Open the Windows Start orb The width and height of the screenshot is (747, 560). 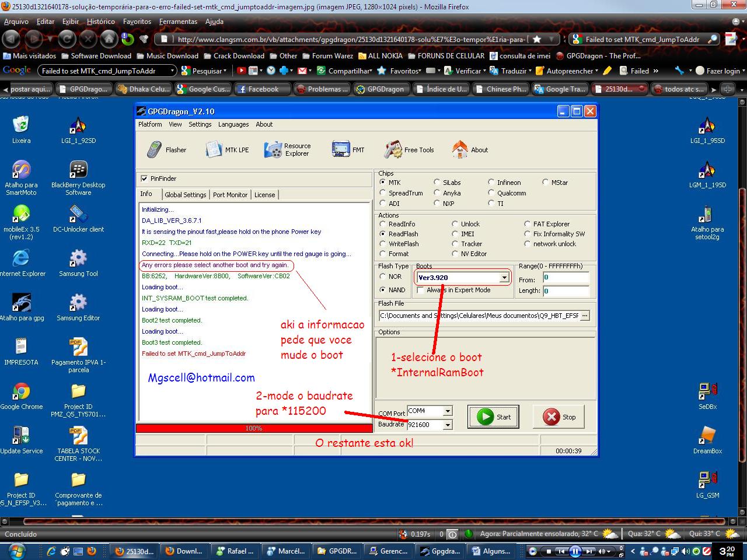click(x=17, y=551)
